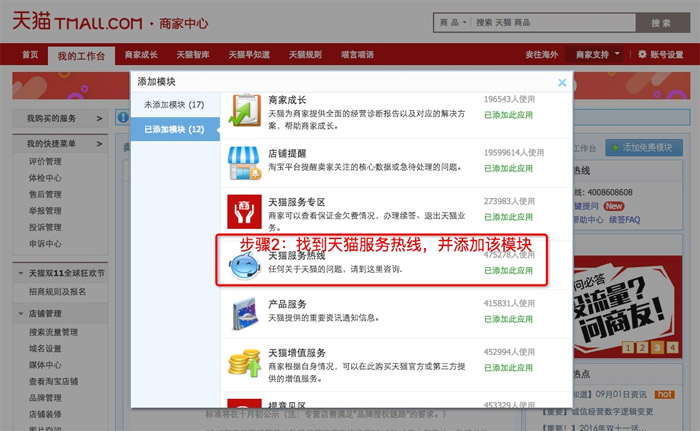The image size is (700, 431).
Task: Select banner slide 1 indicator
Action: click(627, 347)
